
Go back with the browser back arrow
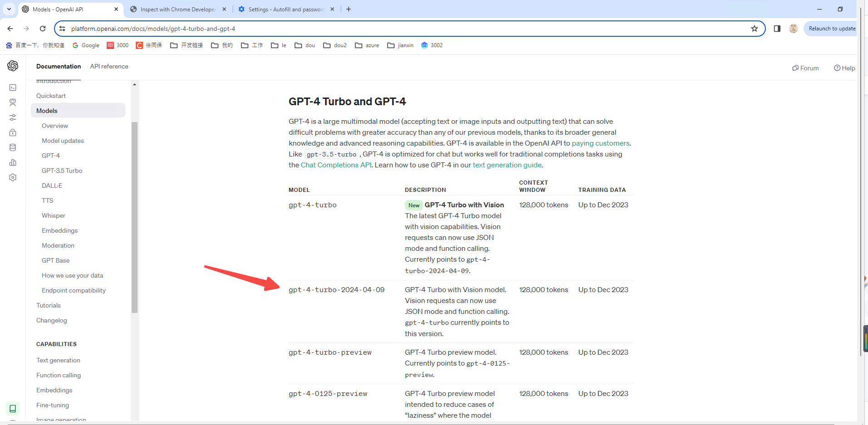point(10,29)
